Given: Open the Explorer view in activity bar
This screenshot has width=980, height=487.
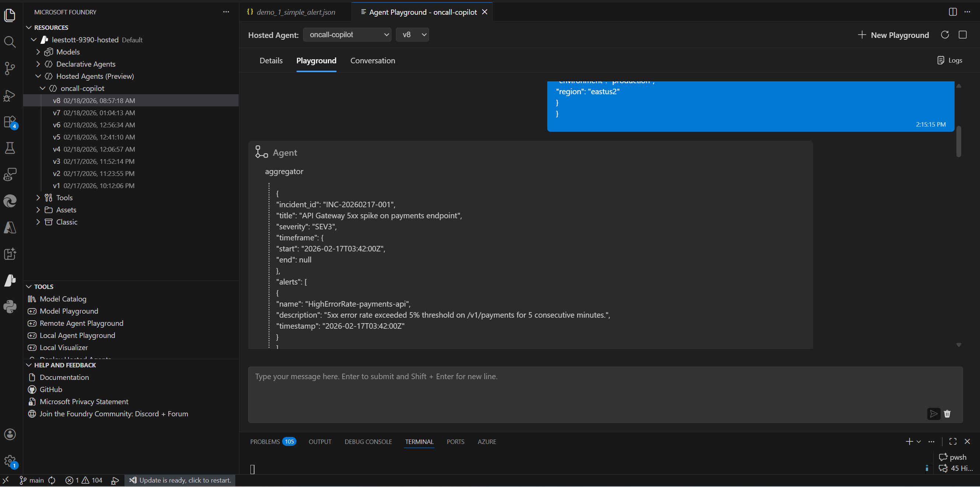Looking at the screenshot, I should (10, 15).
